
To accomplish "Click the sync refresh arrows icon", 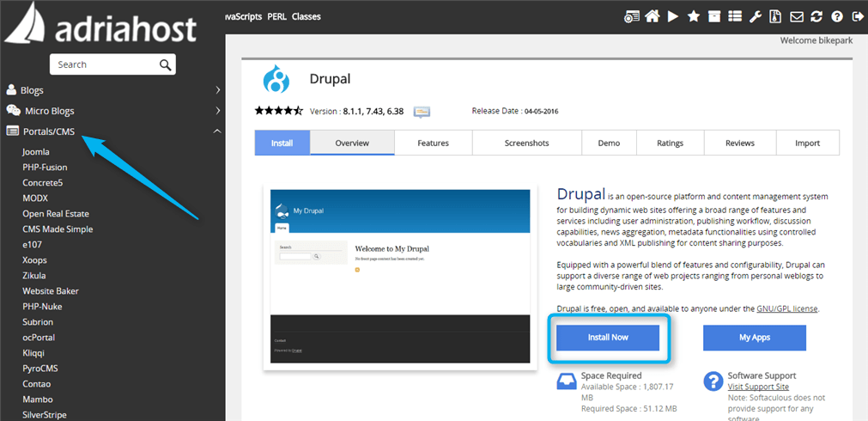I will pyautogui.click(x=816, y=16).
